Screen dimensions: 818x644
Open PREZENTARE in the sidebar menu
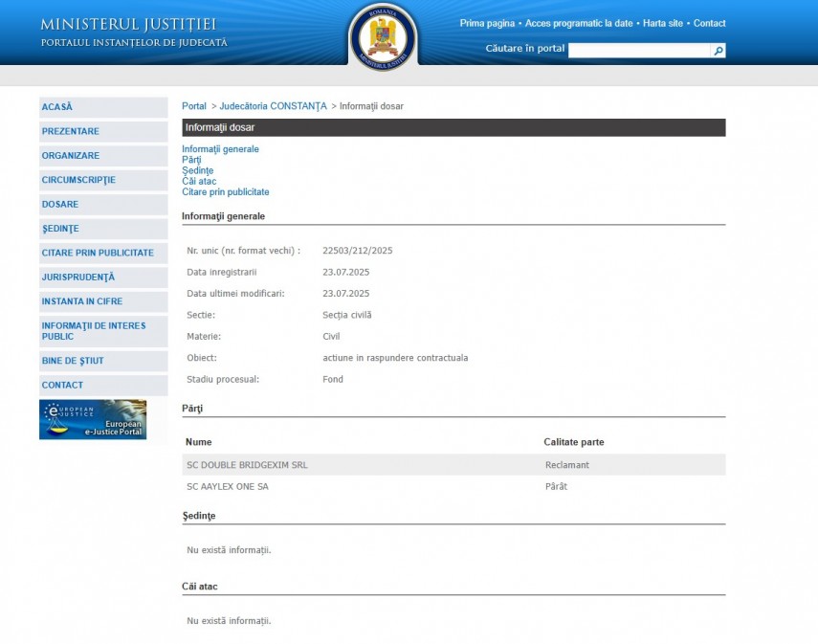(103, 131)
